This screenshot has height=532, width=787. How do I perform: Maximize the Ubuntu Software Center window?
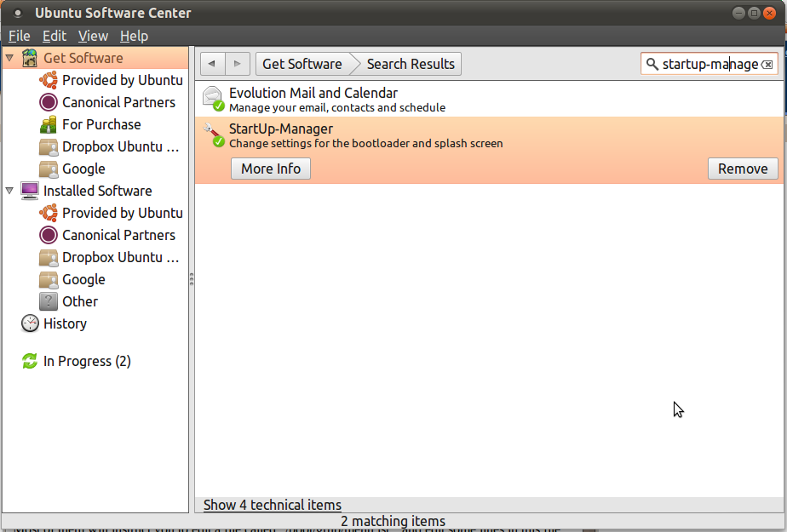click(754, 13)
